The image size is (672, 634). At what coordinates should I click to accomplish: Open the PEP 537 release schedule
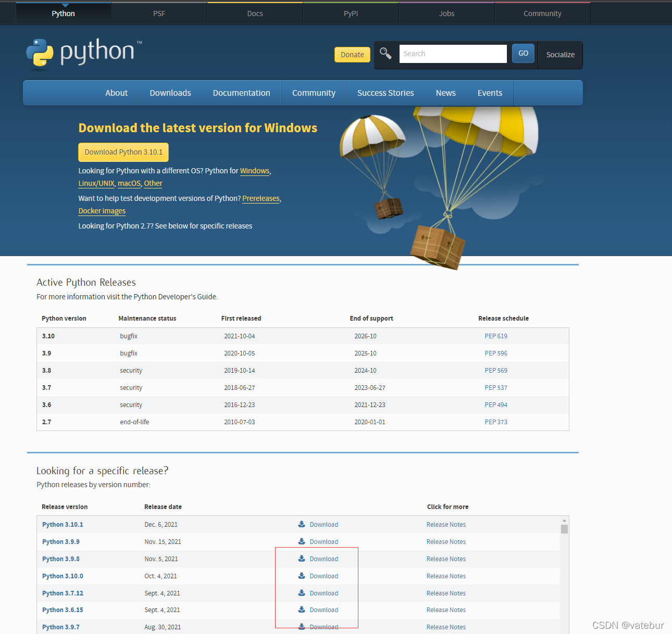496,388
